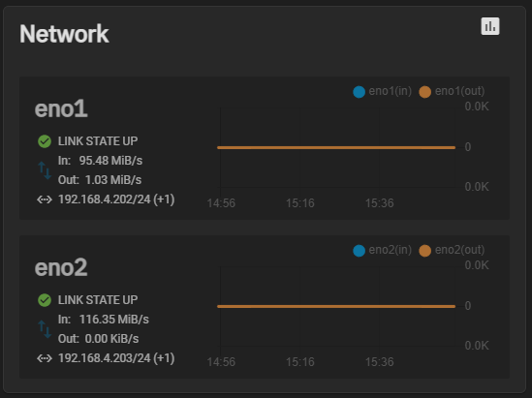
Task: Click eno1 in/out traffic arrows icon
Action: pos(45,170)
